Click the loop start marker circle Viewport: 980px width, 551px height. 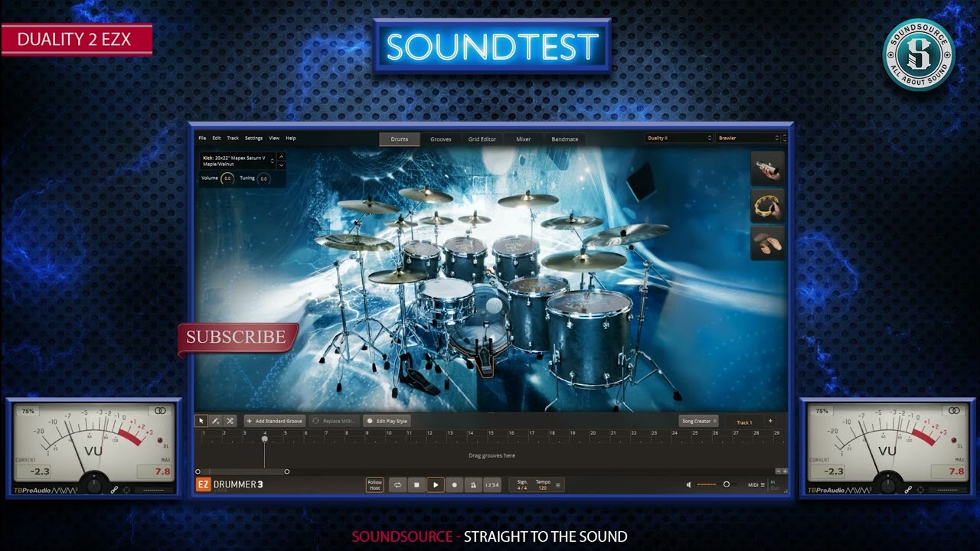pyautogui.click(x=198, y=471)
